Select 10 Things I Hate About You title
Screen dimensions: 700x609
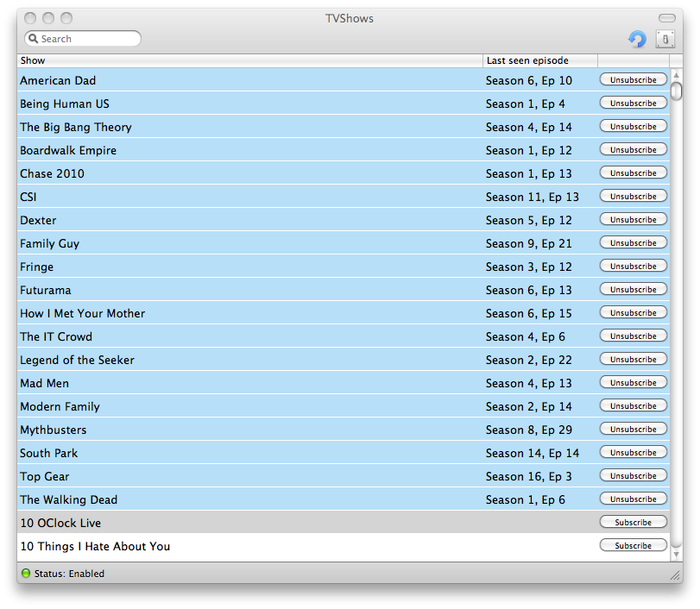[x=95, y=546]
